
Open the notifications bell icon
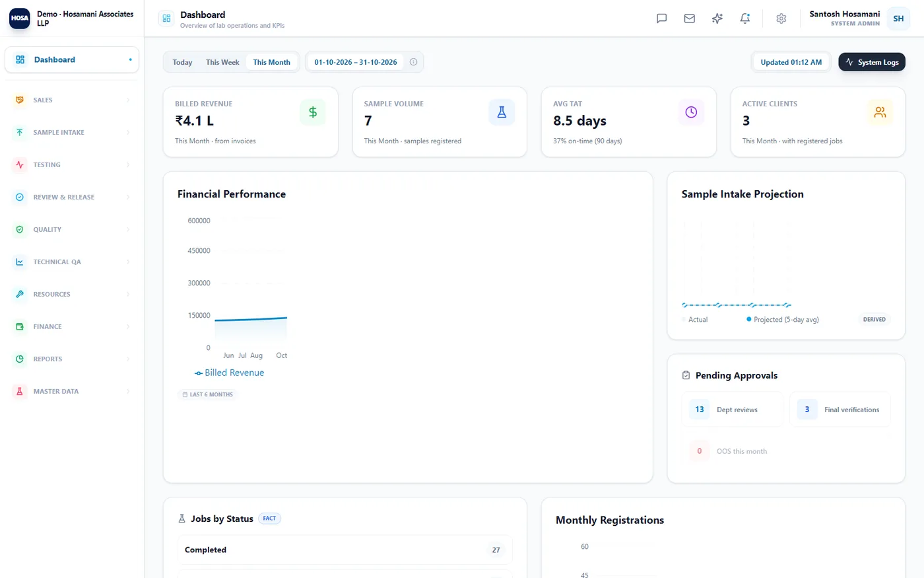744,18
